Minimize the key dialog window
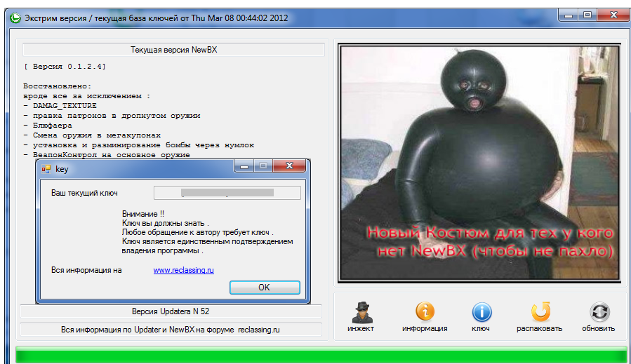 pos(244,166)
